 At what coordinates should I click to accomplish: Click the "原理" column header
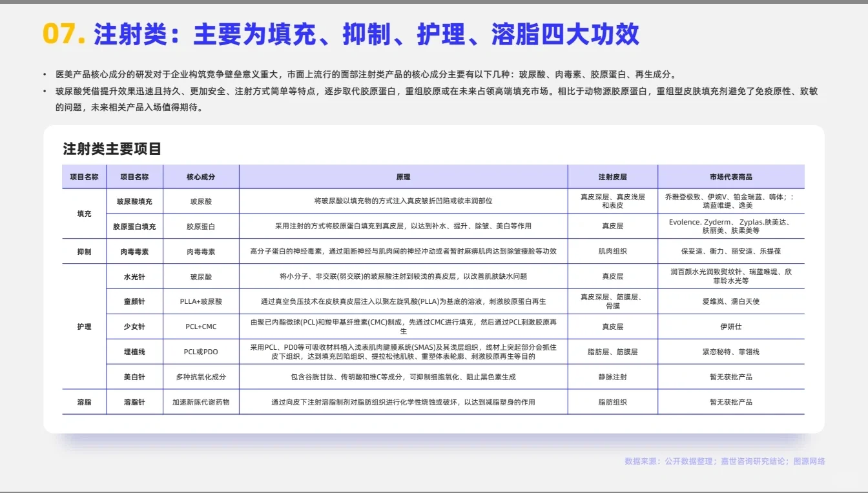(404, 176)
